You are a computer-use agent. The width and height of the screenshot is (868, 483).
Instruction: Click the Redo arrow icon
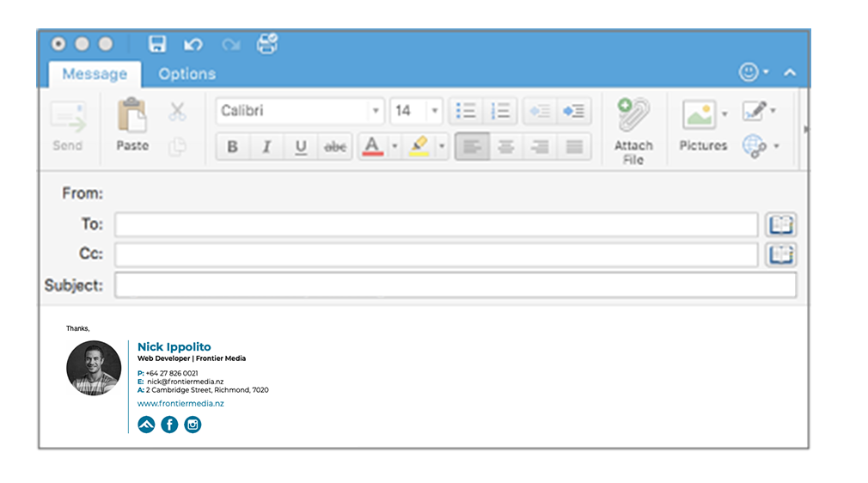(231, 45)
